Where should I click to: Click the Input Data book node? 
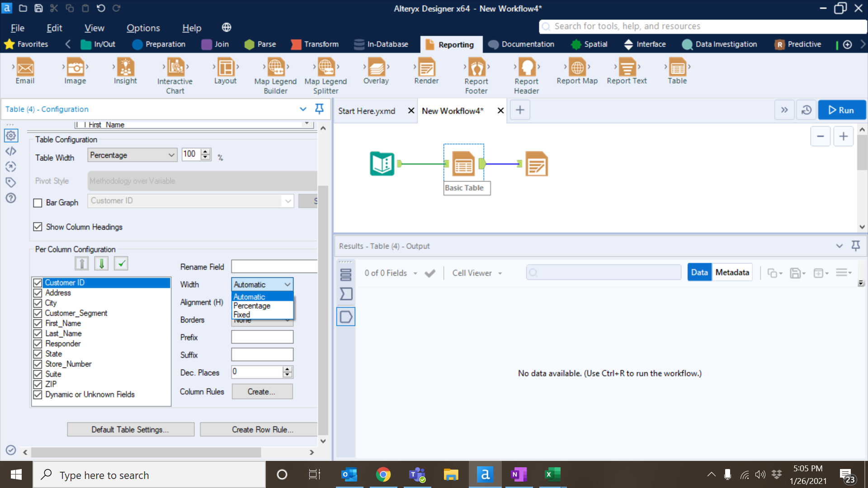click(x=382, y=164)
